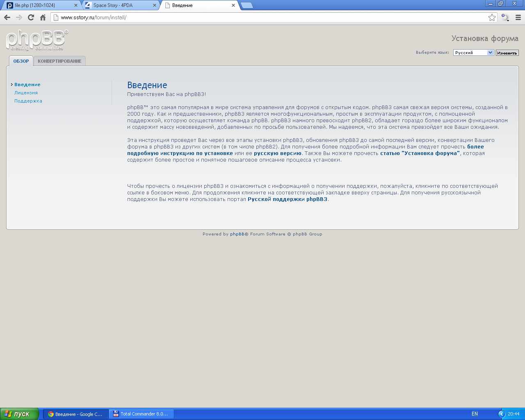525x420 pixels.
Task: Click the browser back arrow
Action: pyautogui.click(x=7, y=17)
